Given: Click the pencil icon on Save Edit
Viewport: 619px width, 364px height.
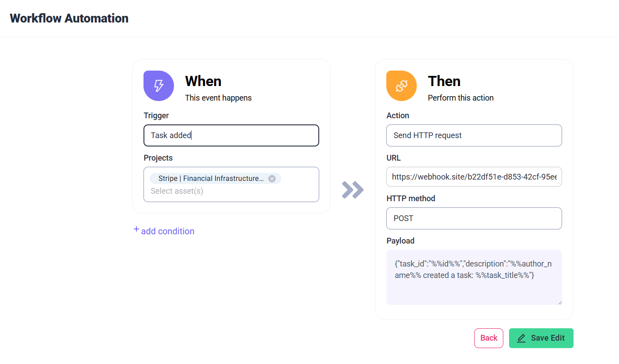Looking at the screenshot, I should click(x=521, y=338).
